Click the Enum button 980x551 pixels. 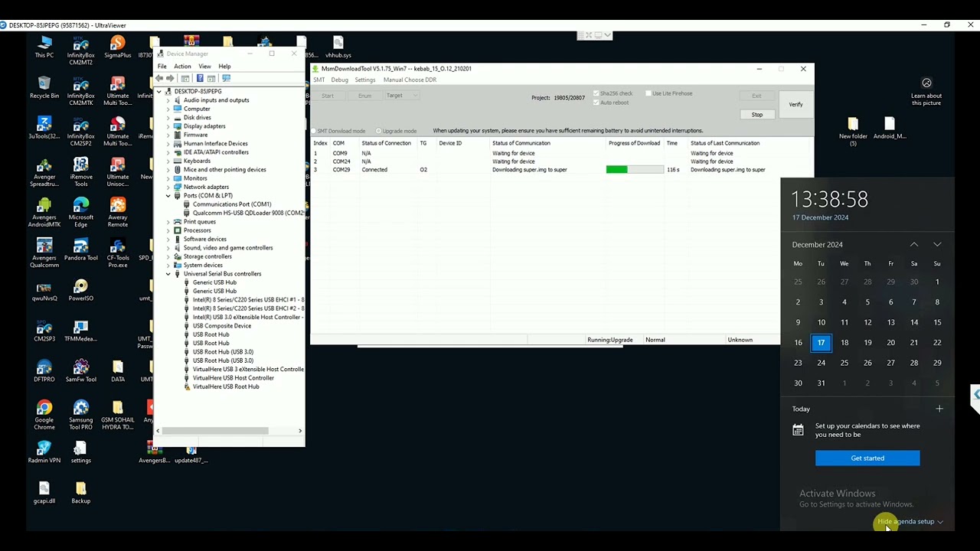[x=364, y=96]
